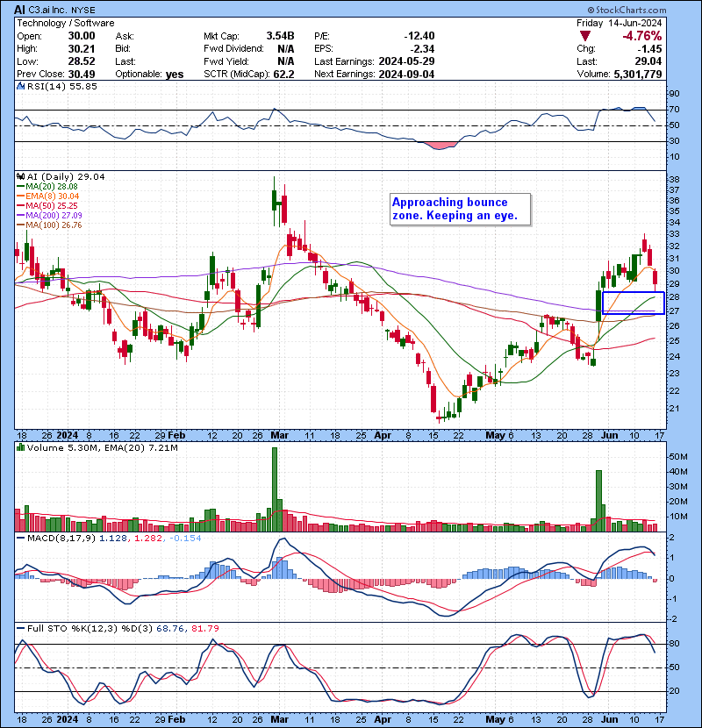This screenshot has width=702, height=728.
Task: Click the Friday 14-Jun-2024 date
Action: 619,23
